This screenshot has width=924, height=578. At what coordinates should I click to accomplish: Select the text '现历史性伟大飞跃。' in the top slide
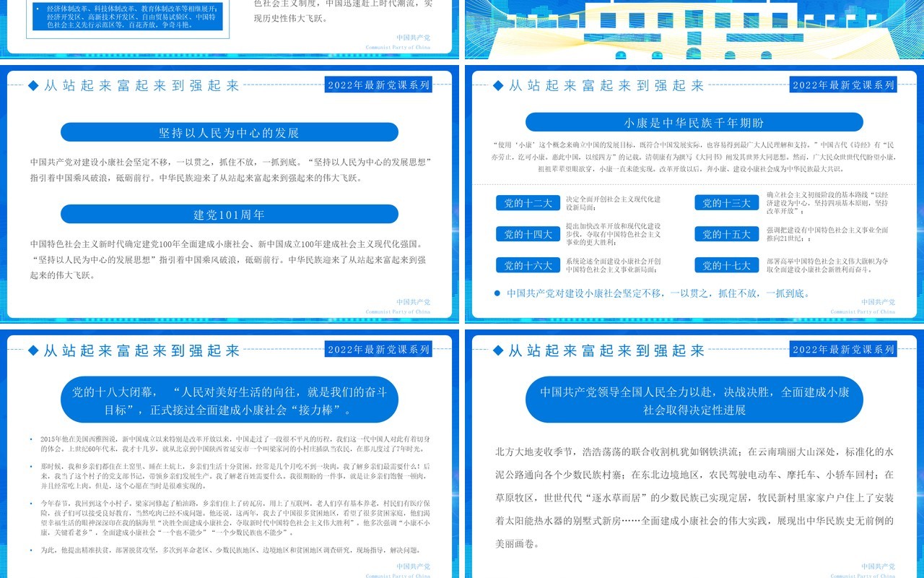pos(290,19)
